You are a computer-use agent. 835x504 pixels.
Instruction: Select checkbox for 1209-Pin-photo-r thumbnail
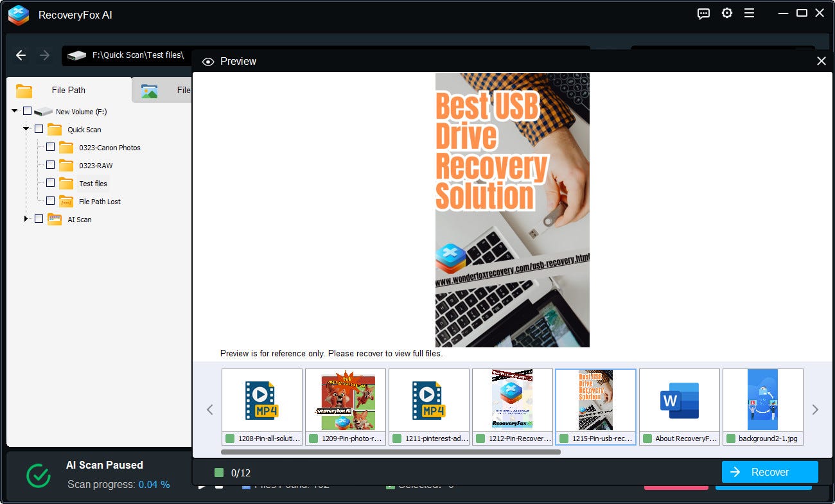(313, 439)
